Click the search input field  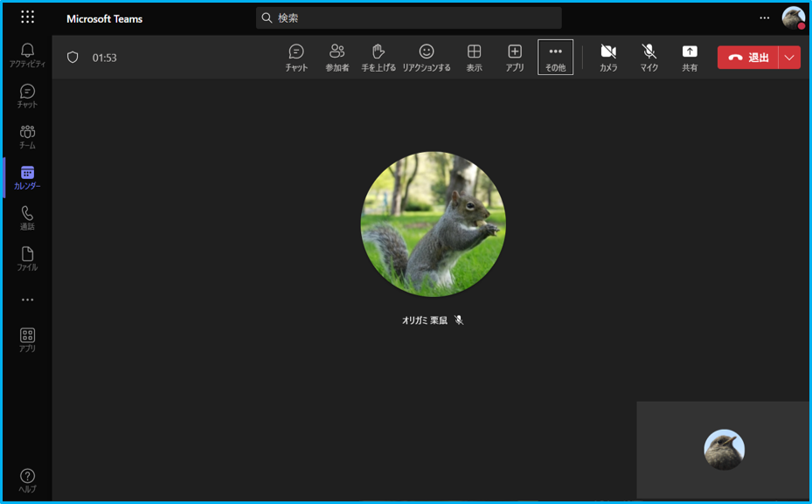408,17
